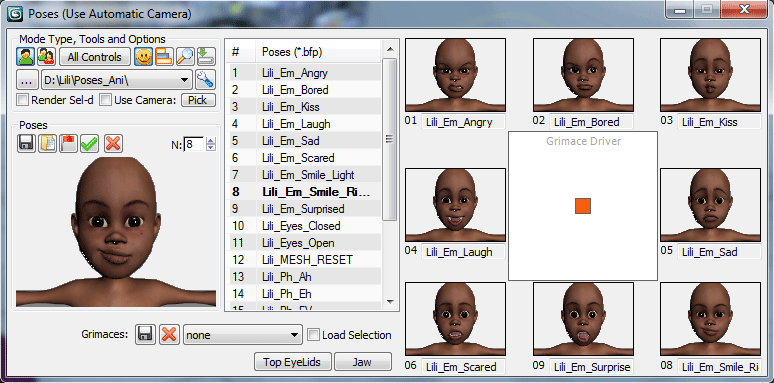
Task: Decrease the N value with spinner down arrow
Action: coord(211,148)
